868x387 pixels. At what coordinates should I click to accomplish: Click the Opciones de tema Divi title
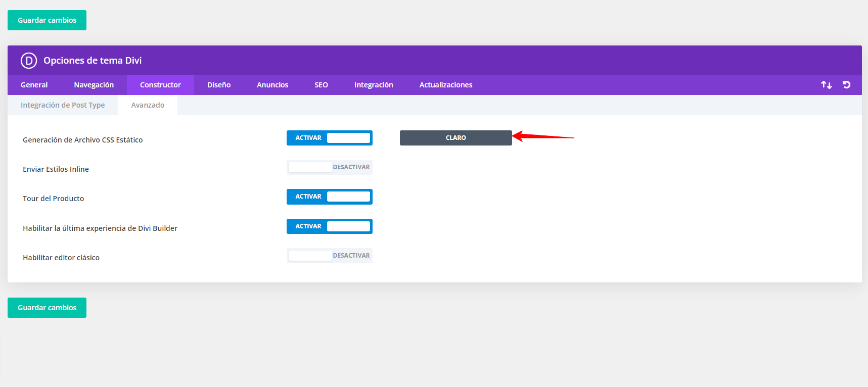pos(93,61)
